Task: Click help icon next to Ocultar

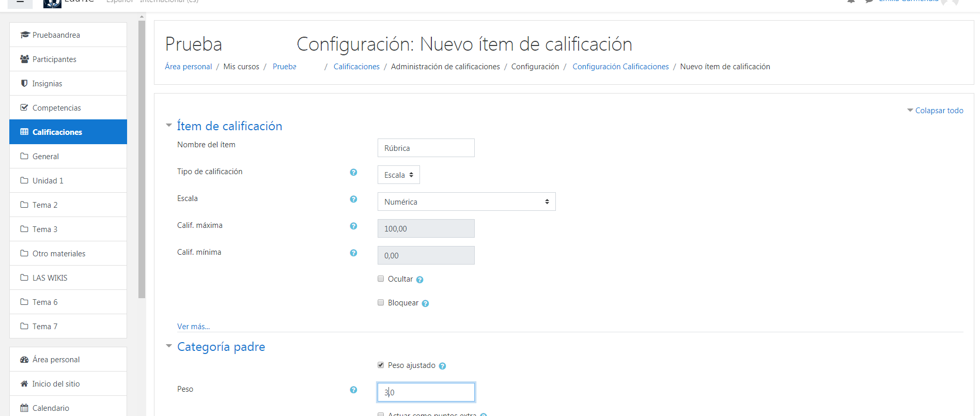Action: [x=419, y=280]
